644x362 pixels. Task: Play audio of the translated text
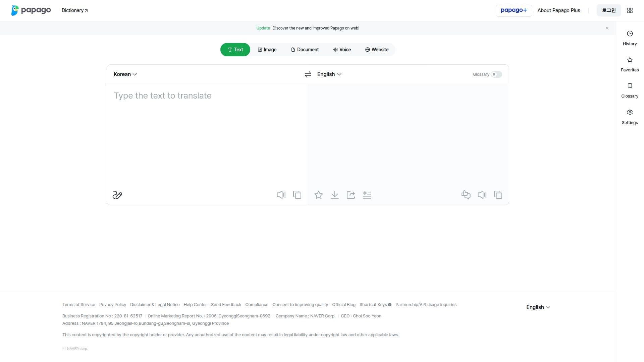tap(482, 195)
